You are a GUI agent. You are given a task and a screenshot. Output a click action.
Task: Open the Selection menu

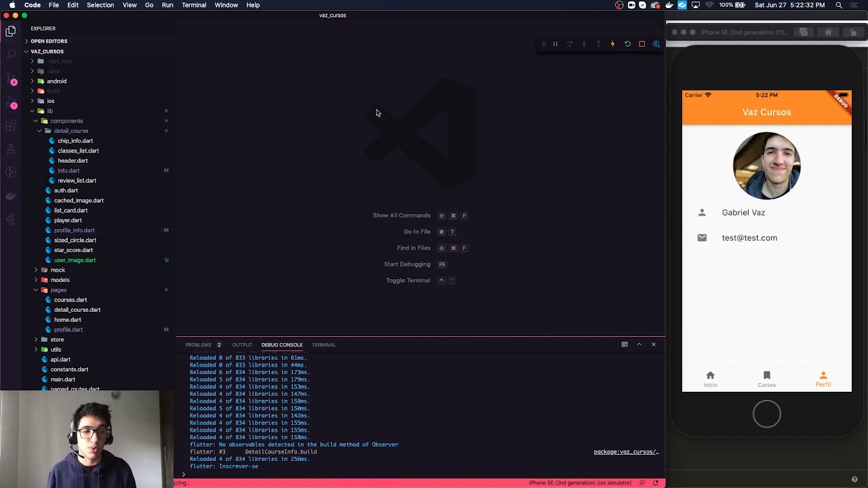[x=100, y=5]
